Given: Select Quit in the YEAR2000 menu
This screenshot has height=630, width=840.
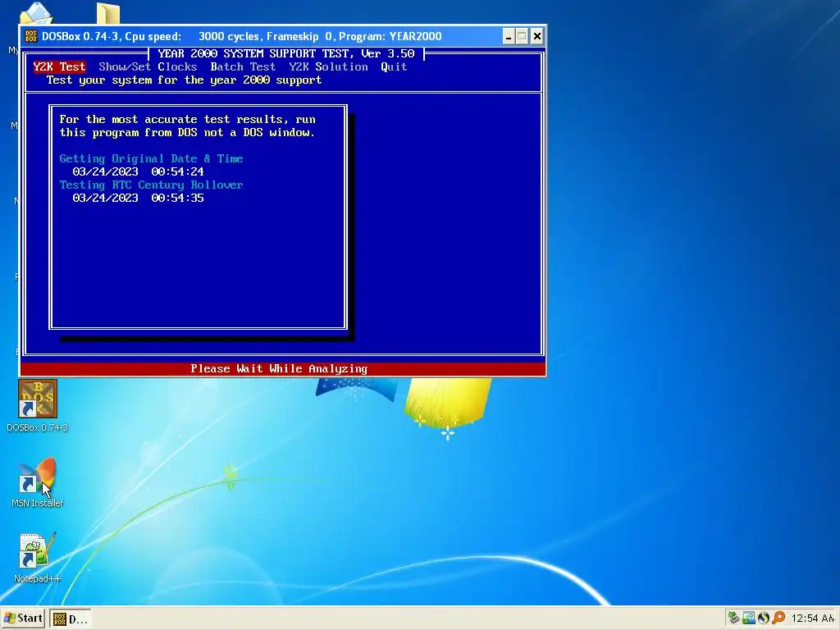Looking at the screenshot, I should 394,67.
